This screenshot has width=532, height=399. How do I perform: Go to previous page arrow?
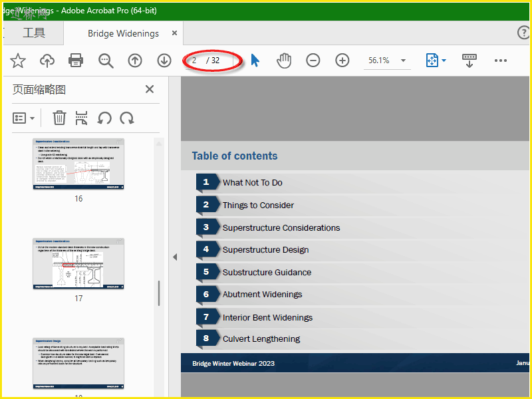pos(135,61)
